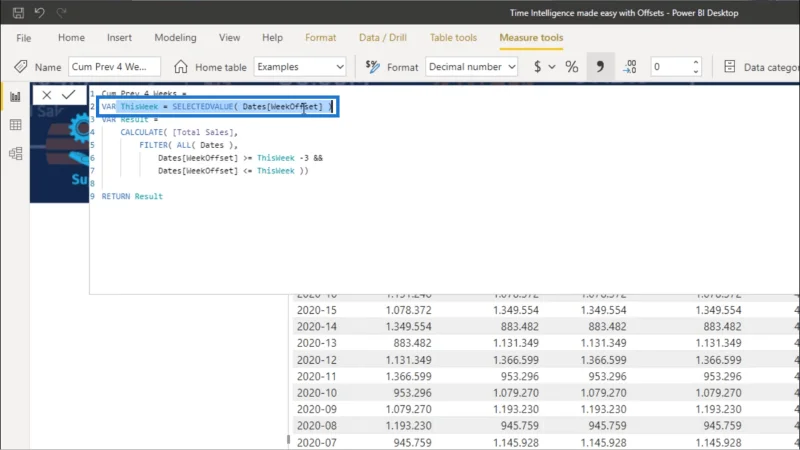This screenshot has height=450, width=800.
Task: Select the 2020-08 row label
Action: coord(316,426)
